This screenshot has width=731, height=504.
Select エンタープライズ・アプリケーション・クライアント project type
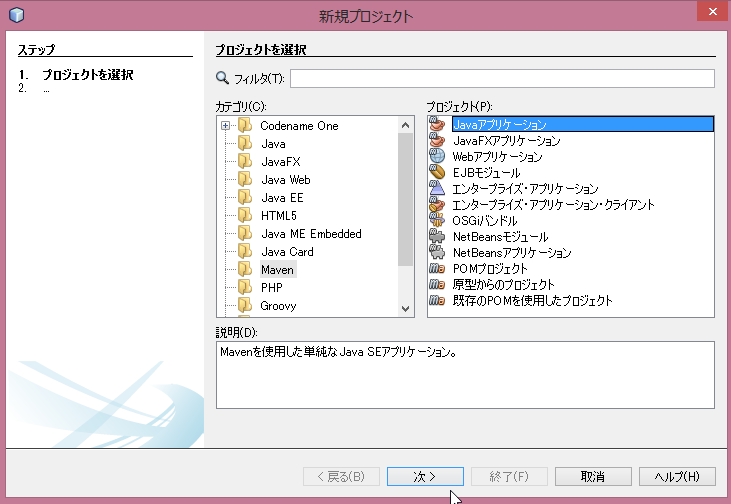(x=553, y=204)
